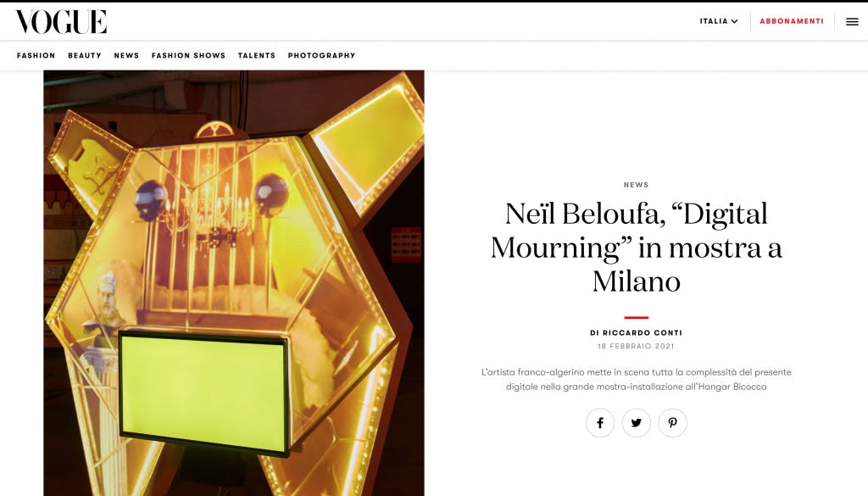Click the News category label above the headline
The width and height of the screenshot is (868, 496).
click(636, 185)
